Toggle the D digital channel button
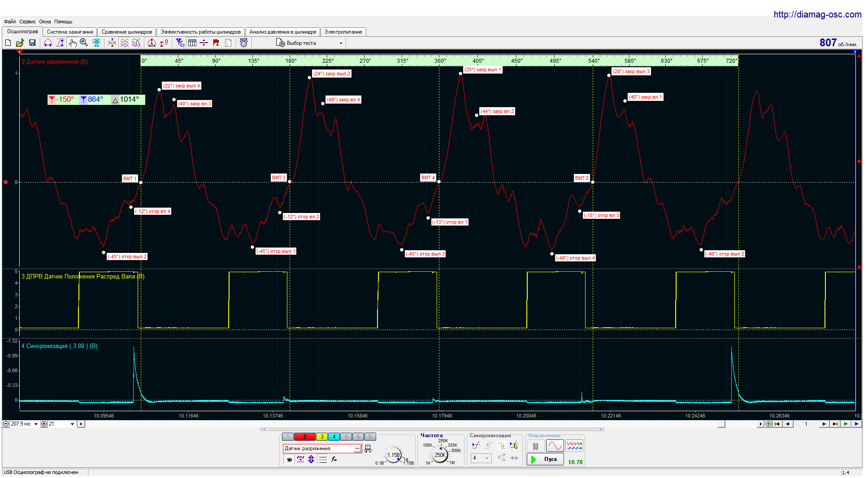The height and width of the screenshot is (478, 868). pyautogui.click(x=370, y=437)
